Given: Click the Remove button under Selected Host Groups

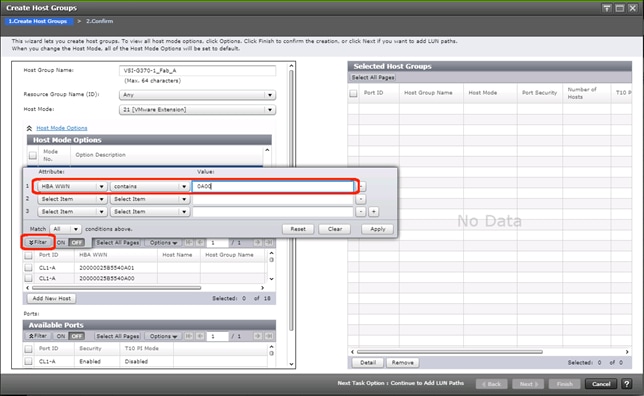Looking at the screenshot, I should pyautogui.click(x=402, y=363).
